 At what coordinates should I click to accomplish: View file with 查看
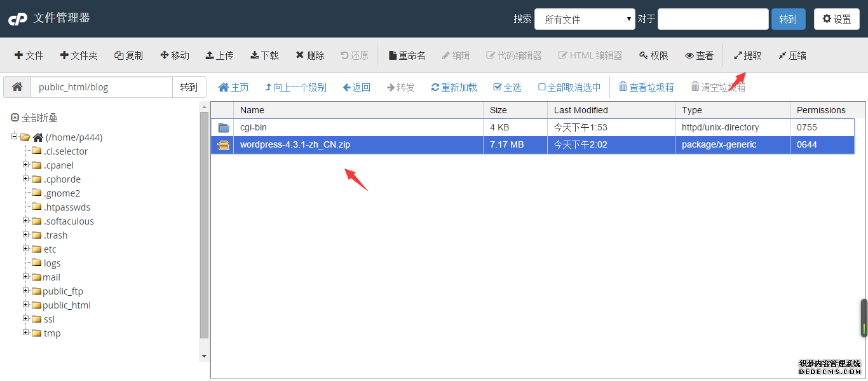click(x=699, y=55)
